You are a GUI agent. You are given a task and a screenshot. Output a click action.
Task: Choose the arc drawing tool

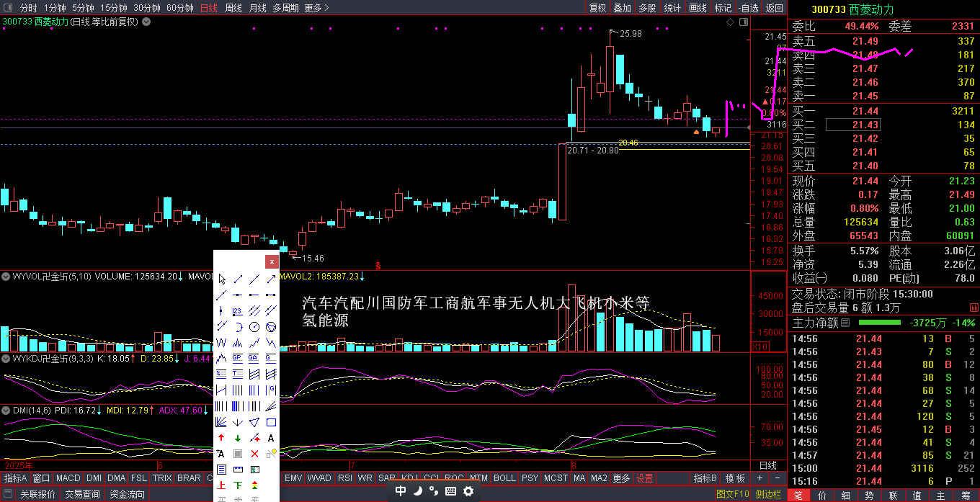point(238,326)
